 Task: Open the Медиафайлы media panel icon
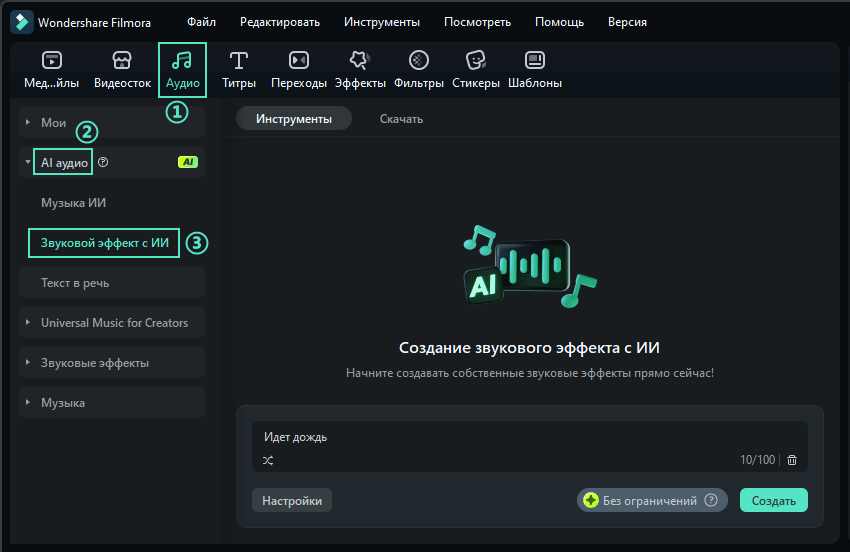click(52, 60)
